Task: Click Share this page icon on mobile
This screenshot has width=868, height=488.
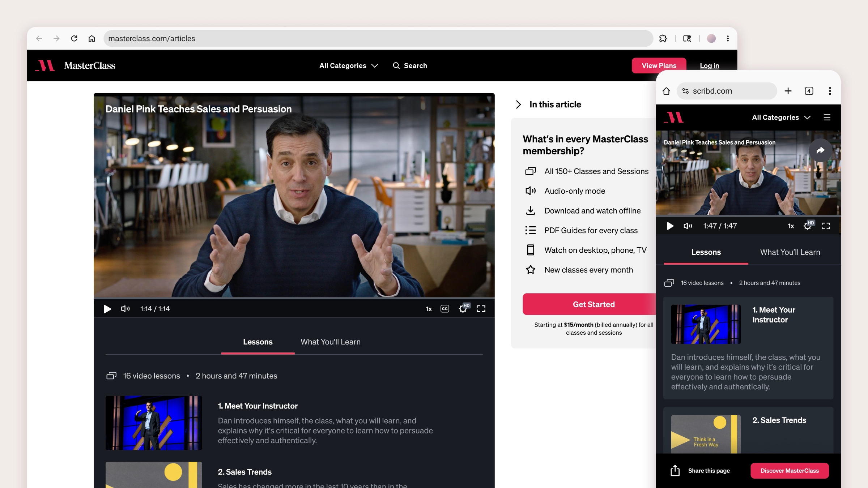Action: [x=675, y=470]
